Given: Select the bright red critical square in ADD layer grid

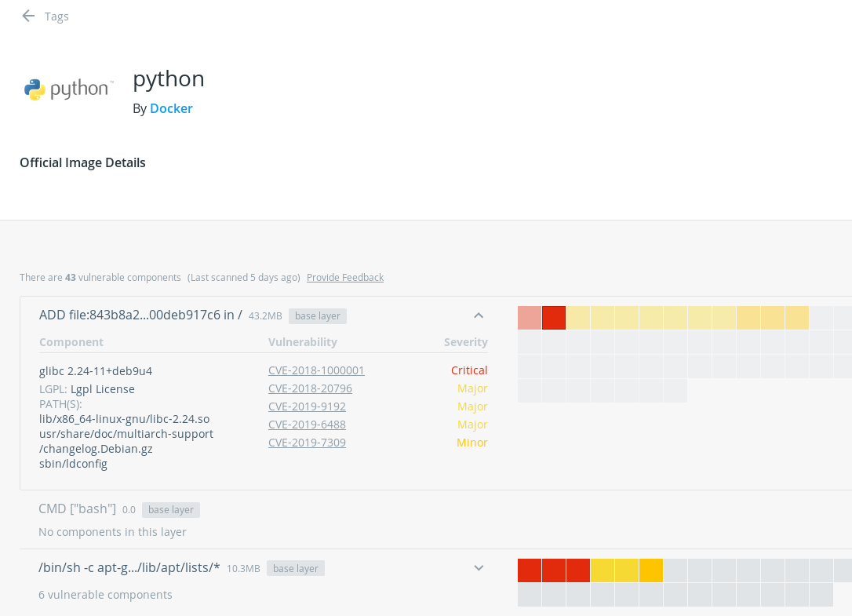Looking at the screenshot, I should click(554, 318).
